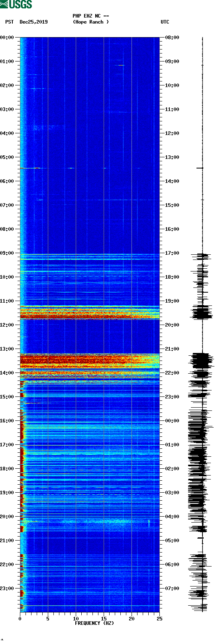Screen dimensions: 220x644
Task: Click the 22:00 UTC time label
Action: 172,373
